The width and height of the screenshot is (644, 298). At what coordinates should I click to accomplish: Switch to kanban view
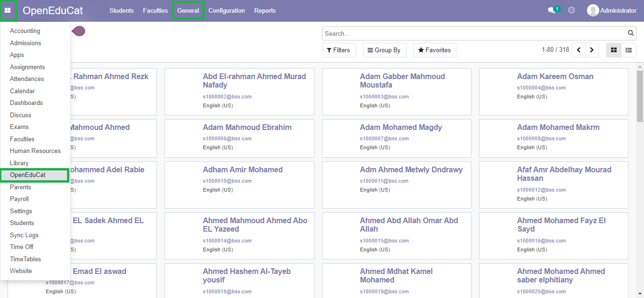(x=614, y=50)
